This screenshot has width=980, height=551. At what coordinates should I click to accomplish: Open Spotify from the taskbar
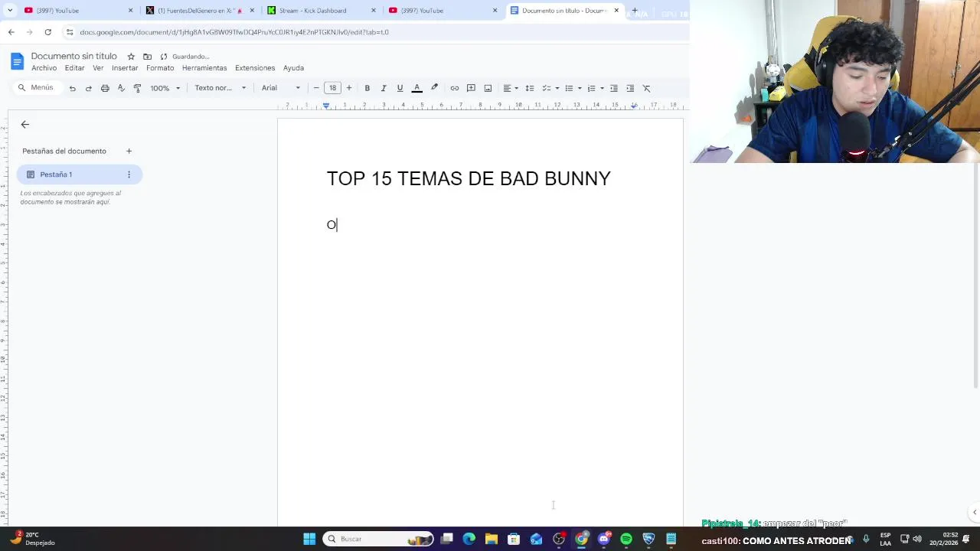point(626,539)
